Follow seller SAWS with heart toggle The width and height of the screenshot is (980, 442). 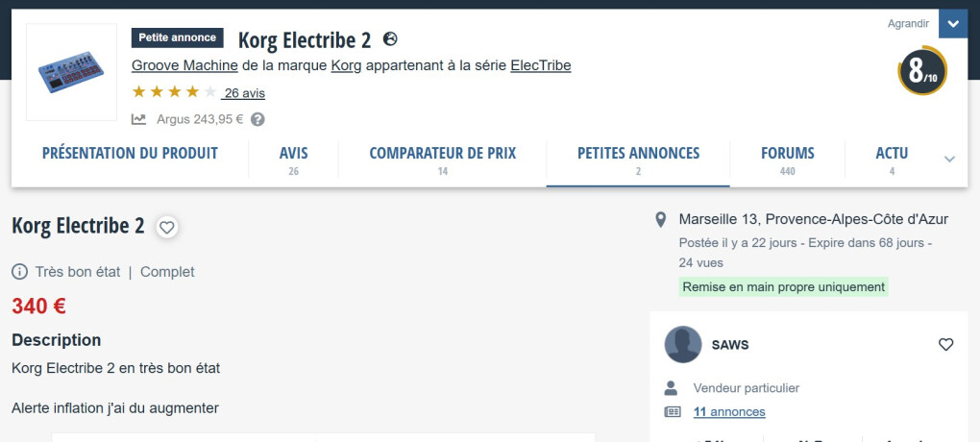pyautogui.click(x=945, y=345)
